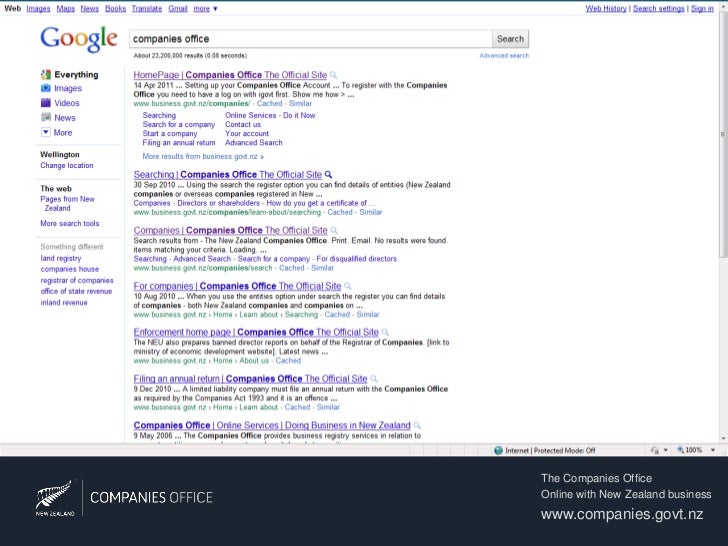Click 'inland revenue' related search

[x=64, y=303]
